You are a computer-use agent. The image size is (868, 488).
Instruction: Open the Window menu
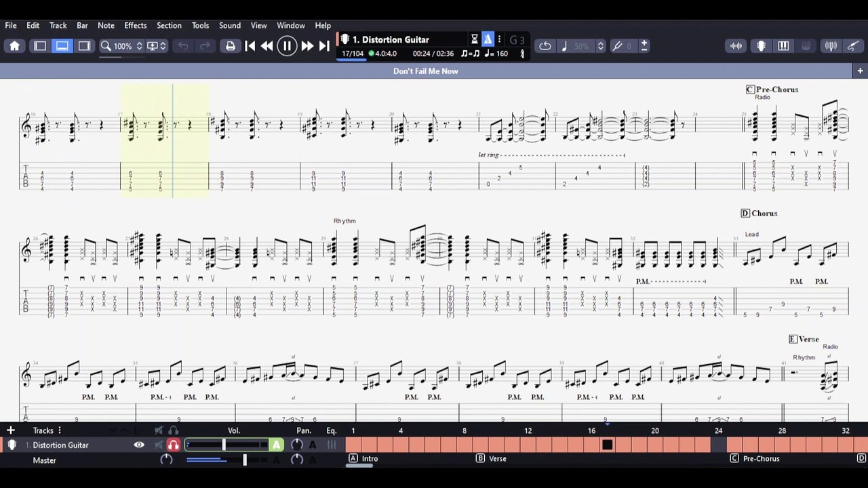[291, 26]
